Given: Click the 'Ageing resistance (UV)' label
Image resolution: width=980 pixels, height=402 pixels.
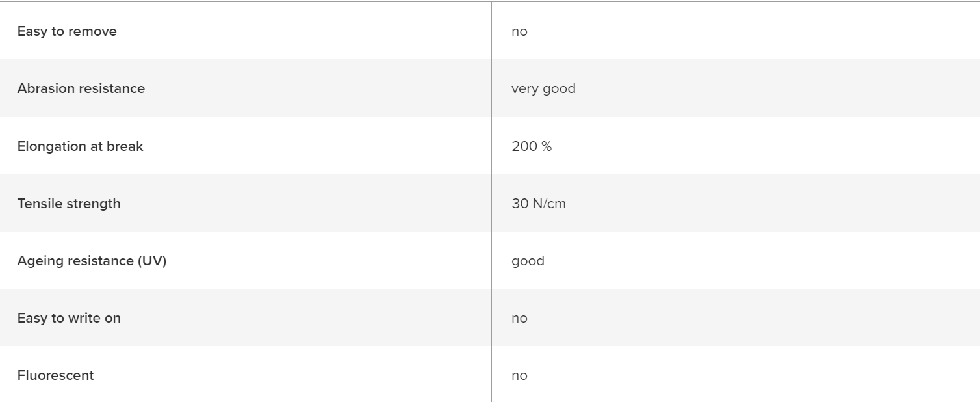Looking at the screenshot, I should click(x=92, y=261).
